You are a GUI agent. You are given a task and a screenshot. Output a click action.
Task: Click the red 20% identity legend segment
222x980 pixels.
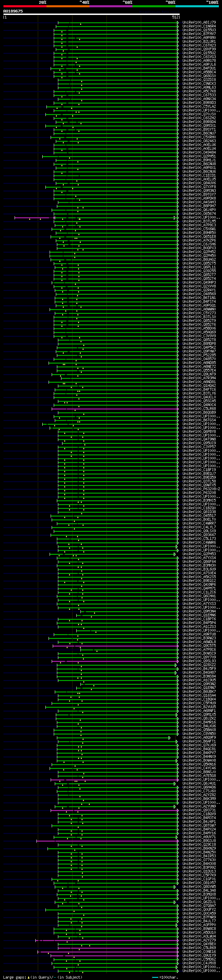[x=25, y=6]
